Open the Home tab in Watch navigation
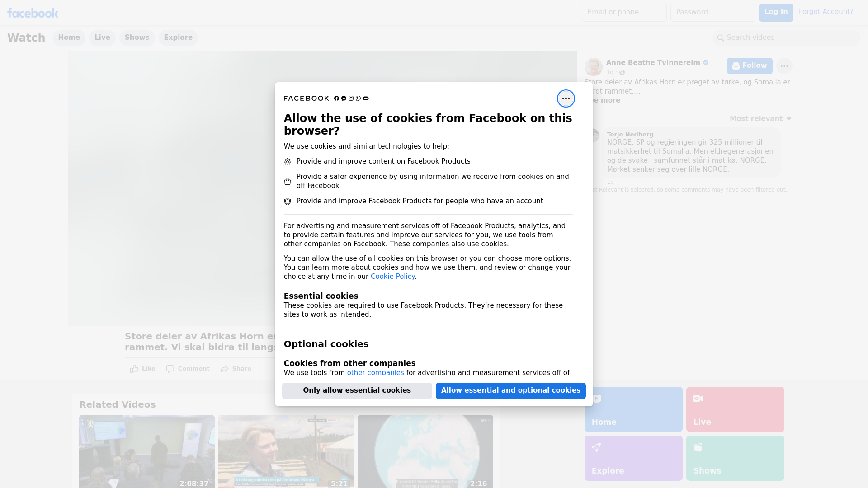868x488 pixels. coord(69,38)
